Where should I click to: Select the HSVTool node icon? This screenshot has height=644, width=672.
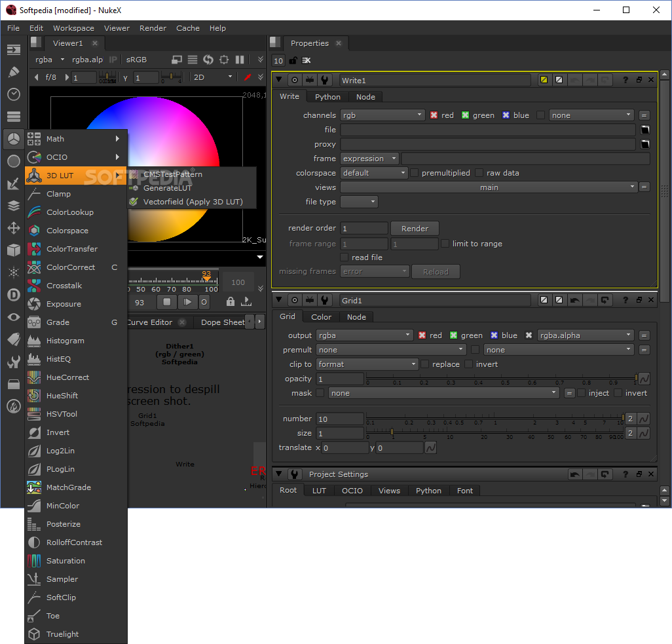(x=34, y=414)
